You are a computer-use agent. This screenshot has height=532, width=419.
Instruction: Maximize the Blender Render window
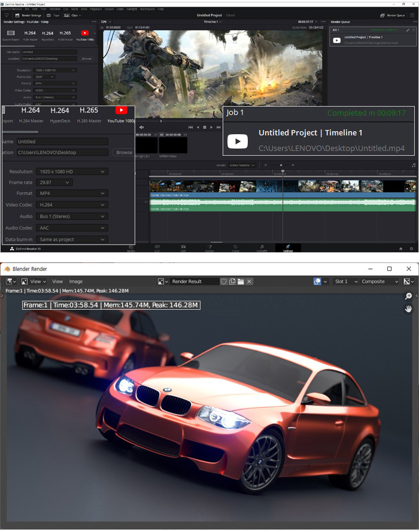[390, 269]
